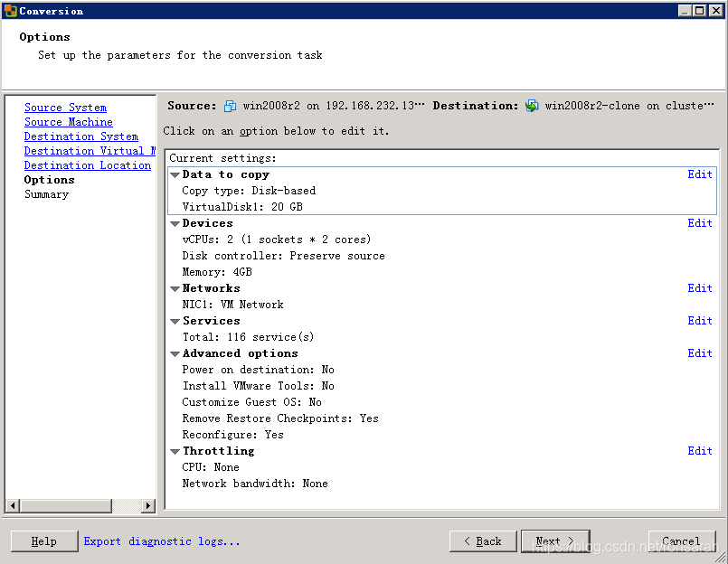The image size is (728, 564).
Task: Collapse the Services section
Action: point(175,321)
